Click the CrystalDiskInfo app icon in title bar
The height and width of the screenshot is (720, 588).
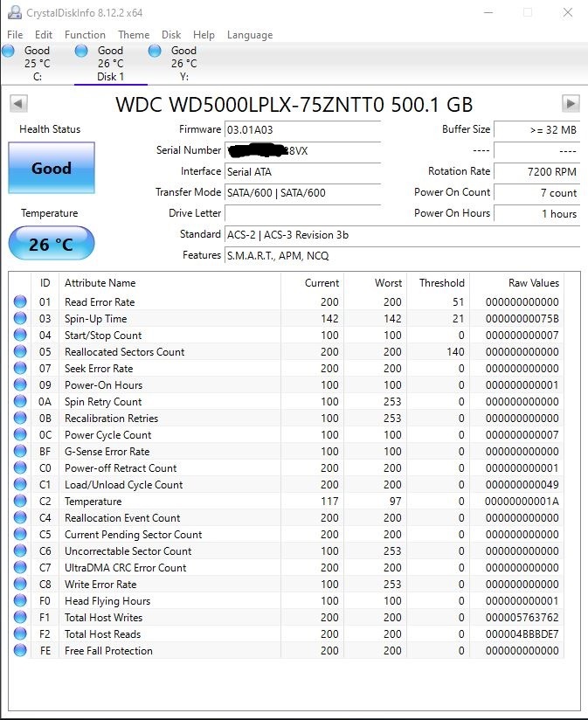pyautogui.click(x=12, y=13)
